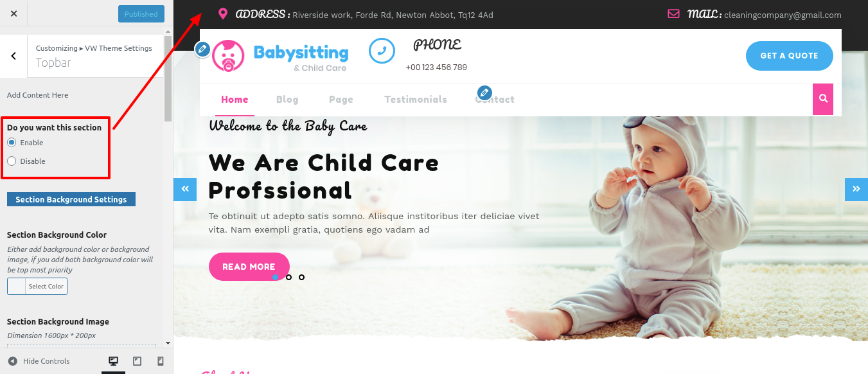Select the Disable radio option
This screenshot has height=374, width=868.
[x=12, y=161]
